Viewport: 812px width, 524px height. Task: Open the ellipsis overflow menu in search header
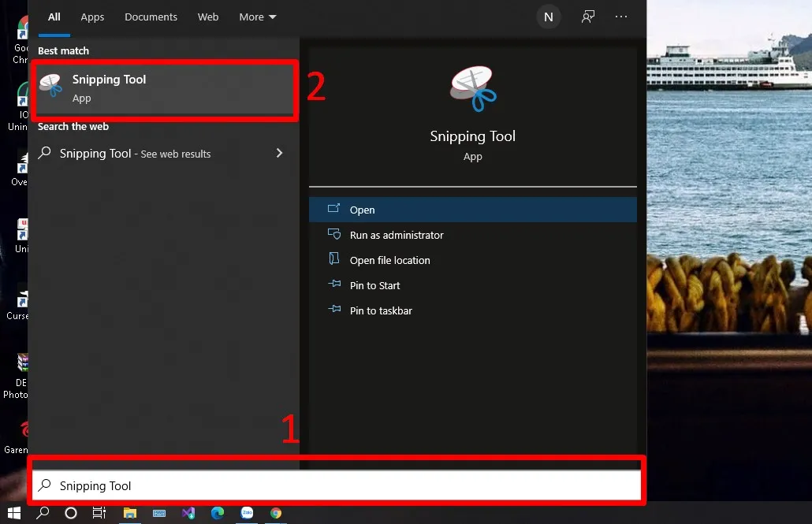pos(621,17)
